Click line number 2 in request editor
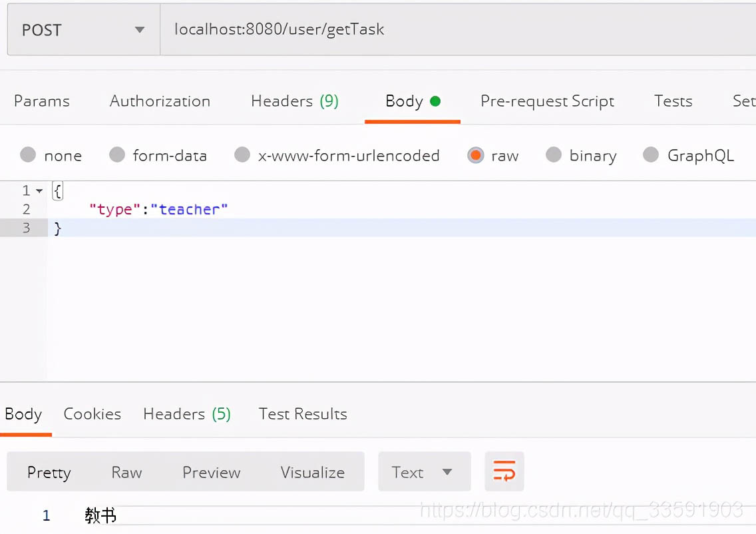 [26, 209]
